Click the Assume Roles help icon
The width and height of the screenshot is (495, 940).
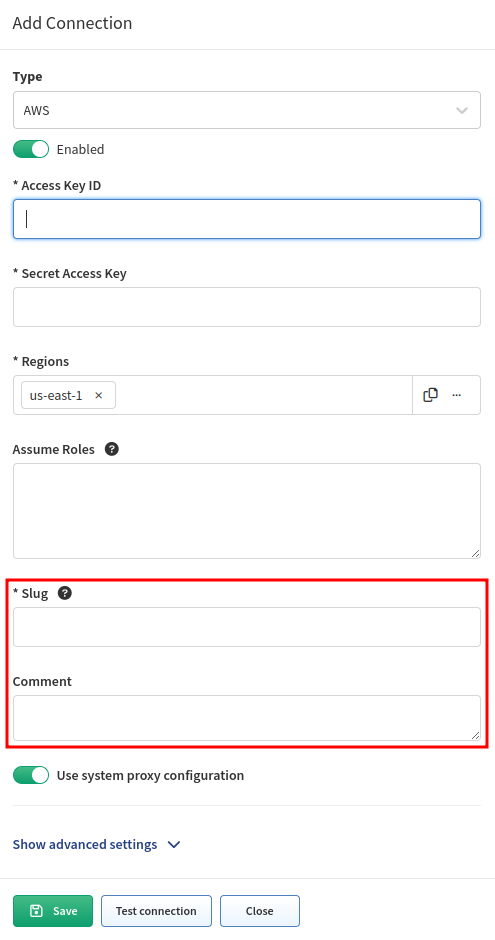pos(111,449)
